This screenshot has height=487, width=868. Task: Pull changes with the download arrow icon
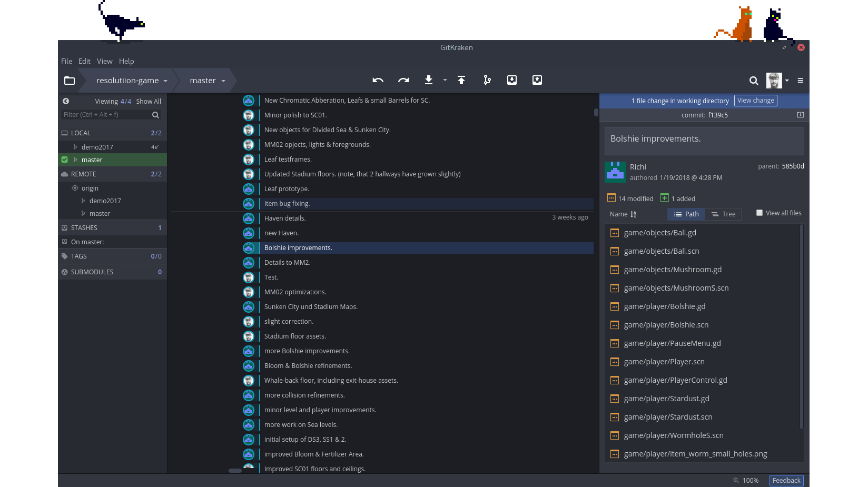click(429, 80)
